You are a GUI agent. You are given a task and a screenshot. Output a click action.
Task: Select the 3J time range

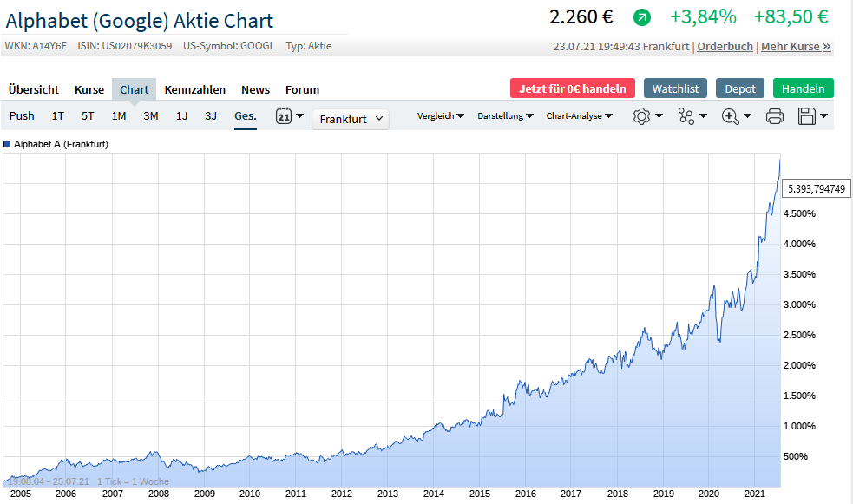[x=211, y=115]
